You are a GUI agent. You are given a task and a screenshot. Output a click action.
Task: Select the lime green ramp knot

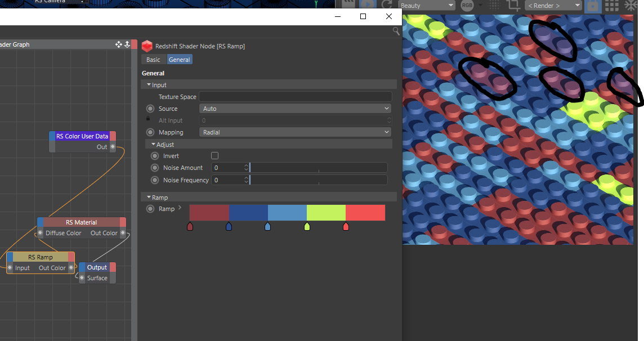[307, 227]
